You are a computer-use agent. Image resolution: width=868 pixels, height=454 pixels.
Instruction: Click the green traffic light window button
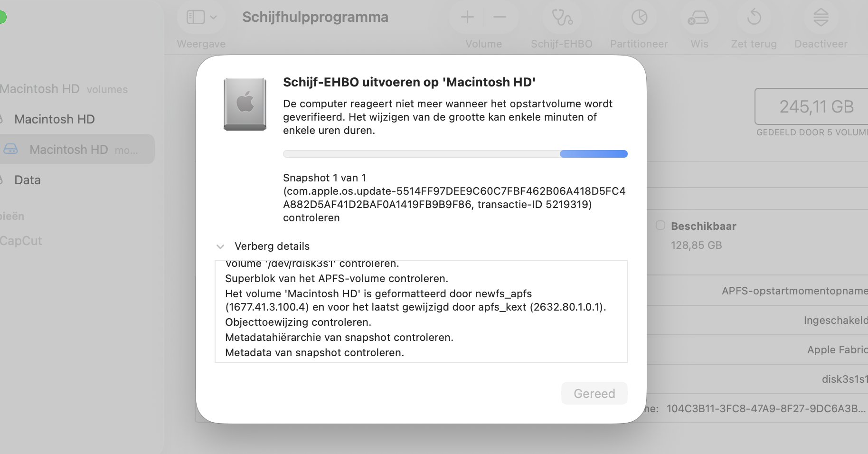click(x=3, y=16)
